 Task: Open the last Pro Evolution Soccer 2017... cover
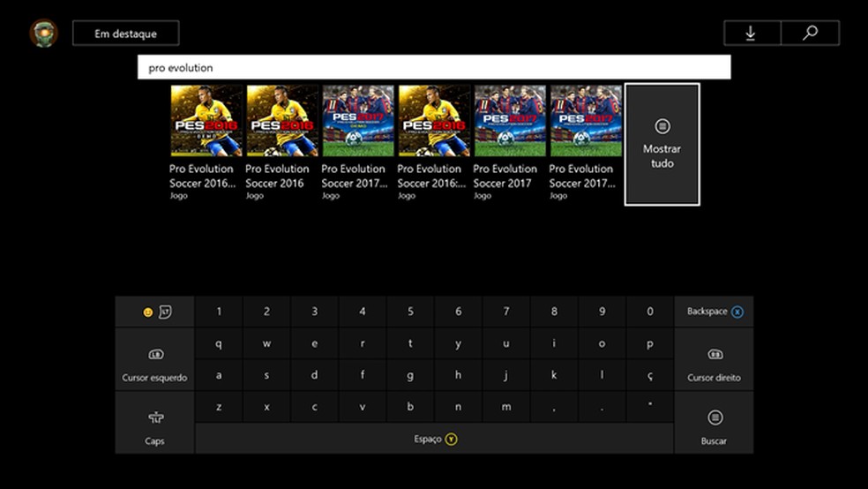coord(586,120)
